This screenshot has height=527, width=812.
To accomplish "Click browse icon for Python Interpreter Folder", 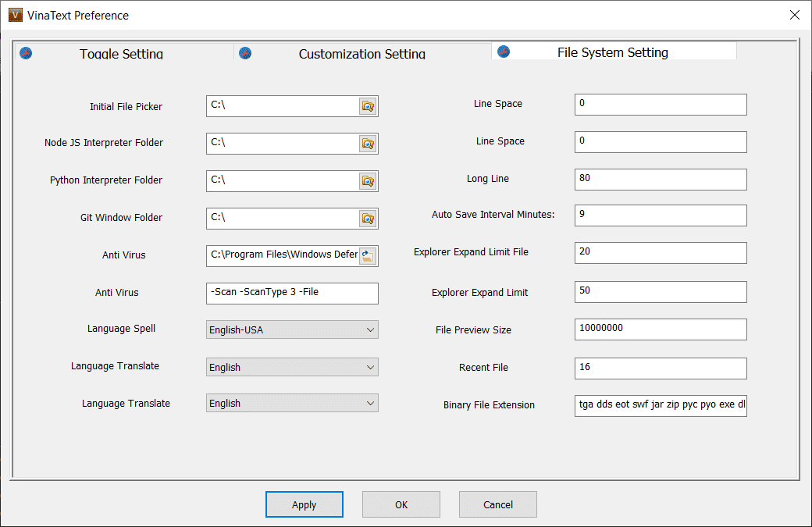I will click(368, 181).
